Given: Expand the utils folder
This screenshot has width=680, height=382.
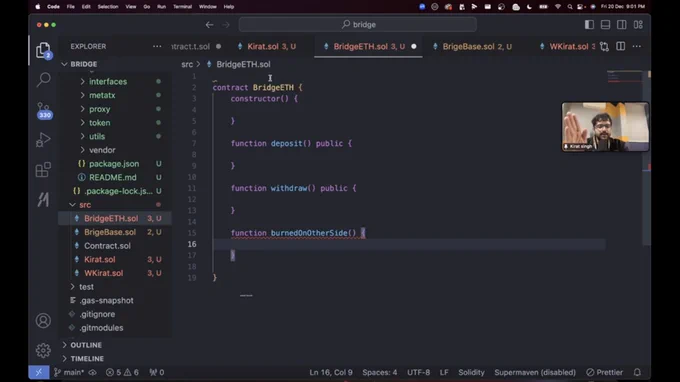Looking at the screenshot, I should click(x=97, y=136).
